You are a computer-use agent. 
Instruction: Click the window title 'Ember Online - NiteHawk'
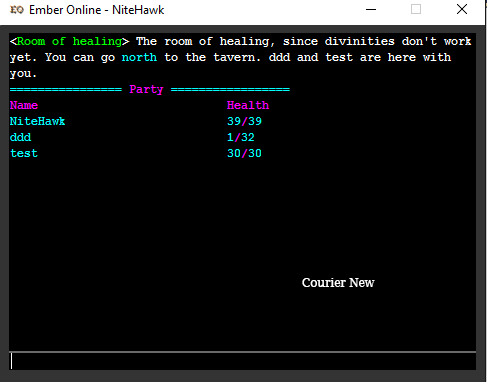click(x=97, y=10)
